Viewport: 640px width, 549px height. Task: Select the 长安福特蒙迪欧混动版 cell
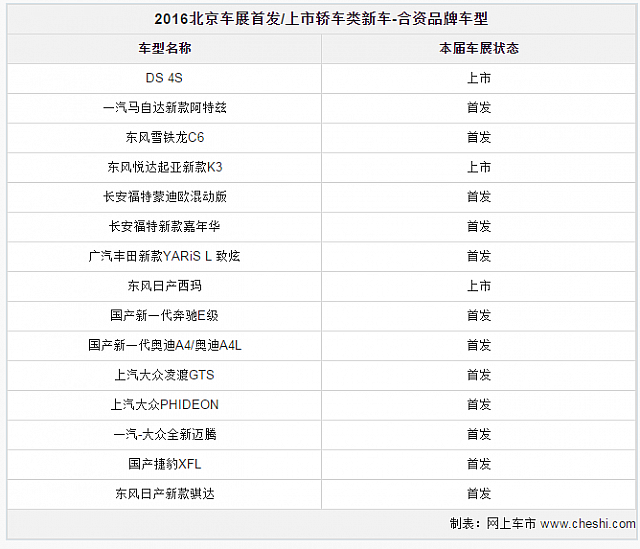click(x=164, y=197)
